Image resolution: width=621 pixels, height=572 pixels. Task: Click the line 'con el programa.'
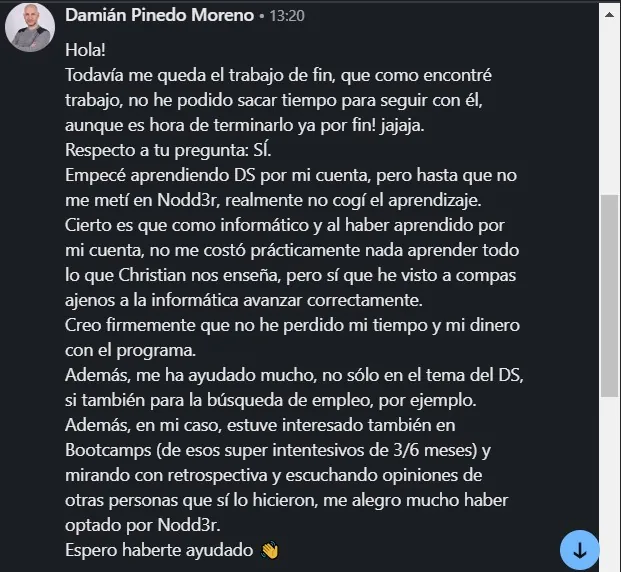point(130,350)
